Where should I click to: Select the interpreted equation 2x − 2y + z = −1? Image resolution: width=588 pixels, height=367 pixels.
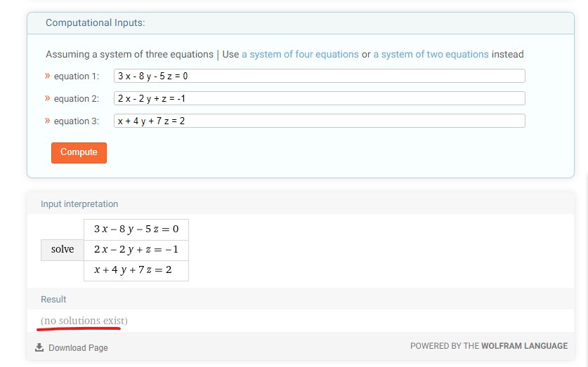coord(136,250)
